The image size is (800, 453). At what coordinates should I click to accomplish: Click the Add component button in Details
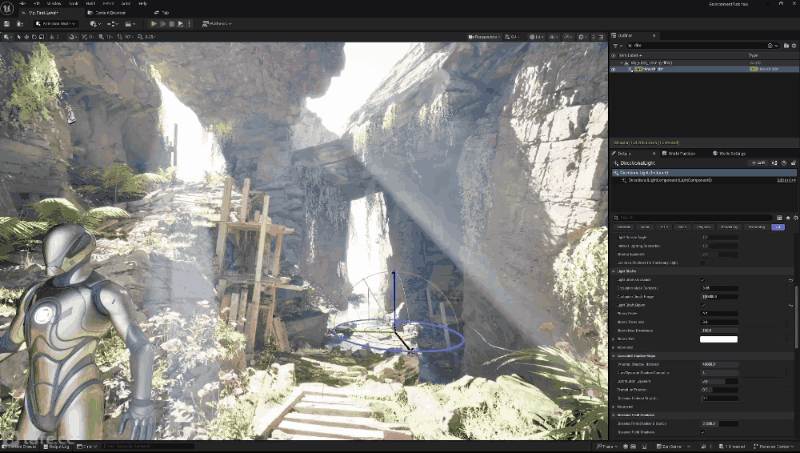click(759, 163)
